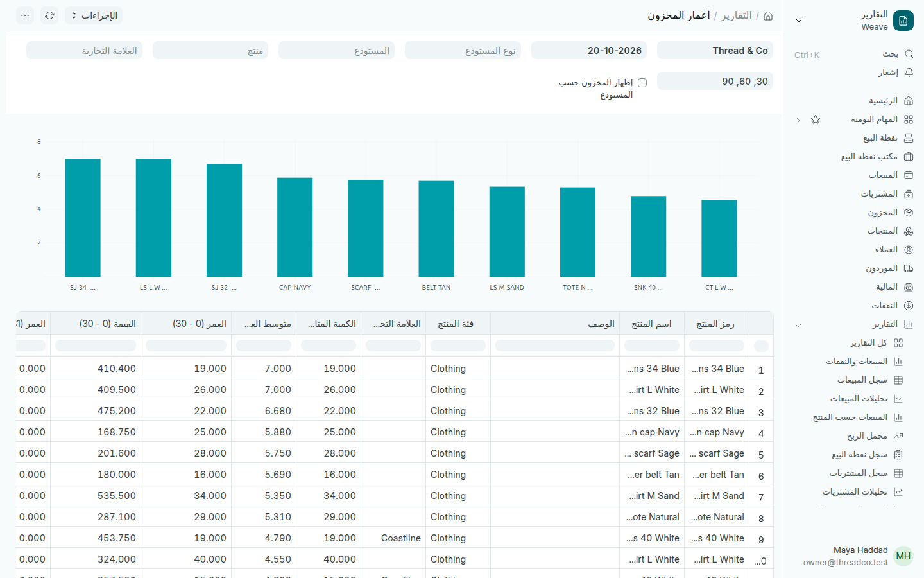Open المالية sidebar module
This screenshot has width=924, height=578.
coord(894,287)
